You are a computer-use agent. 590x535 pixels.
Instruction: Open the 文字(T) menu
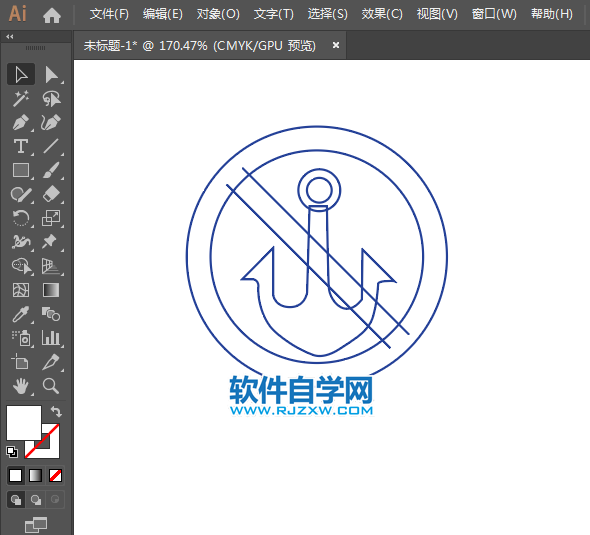(x=274, y=14)
